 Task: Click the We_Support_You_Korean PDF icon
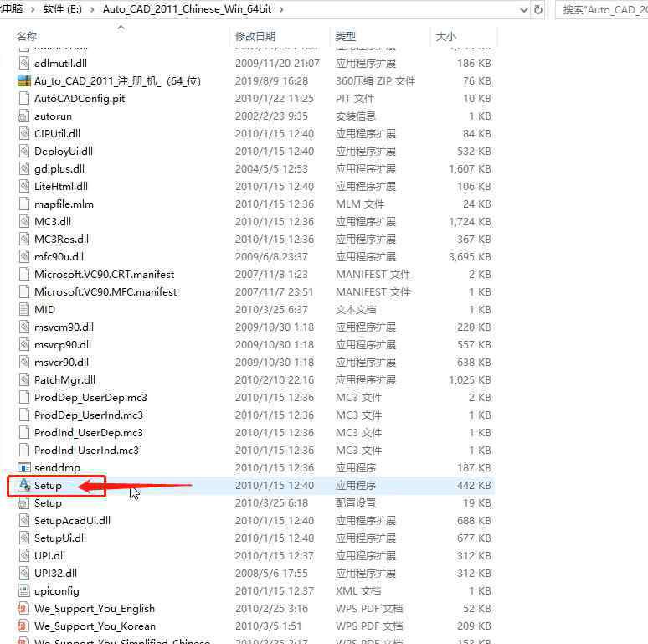coord(23,626)
